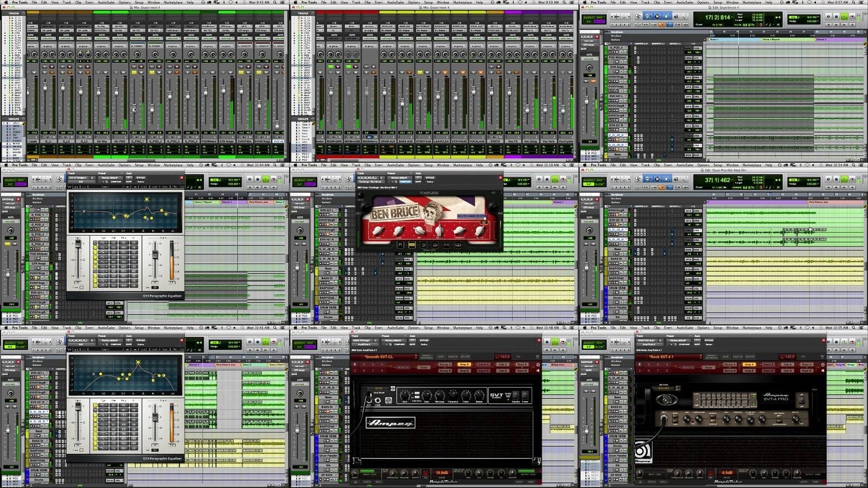Click Amp A in Smooth SVT-CL signal chain
The image size is (868, 488).
(464, 364)
